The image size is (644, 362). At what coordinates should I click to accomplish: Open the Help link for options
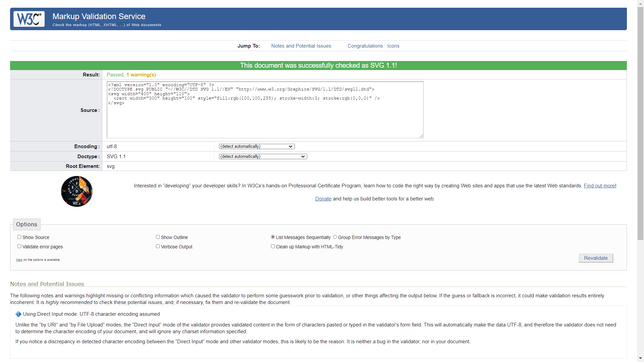[x=19, y=260]
